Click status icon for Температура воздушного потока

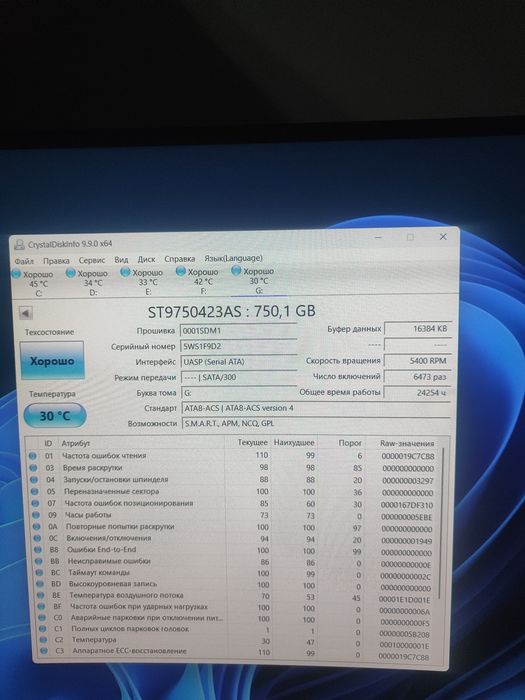(x=41, y=596)
